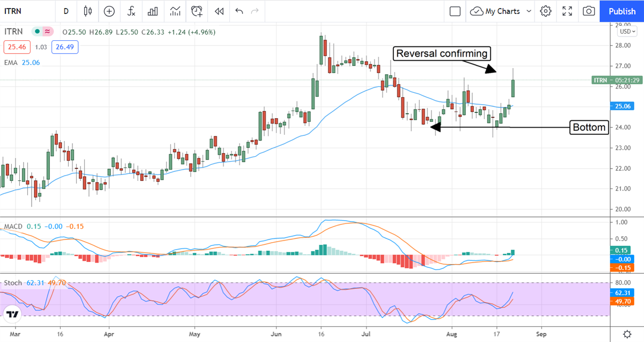644x342 pixels.
Task: Open the candlestick chart style selector
Action: [x=88, y=11]
